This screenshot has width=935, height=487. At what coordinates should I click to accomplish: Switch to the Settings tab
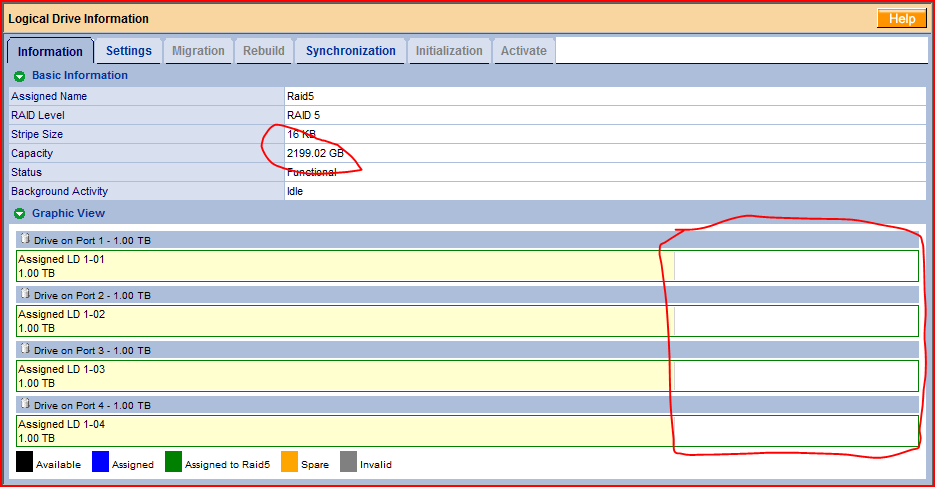point(129,51)
